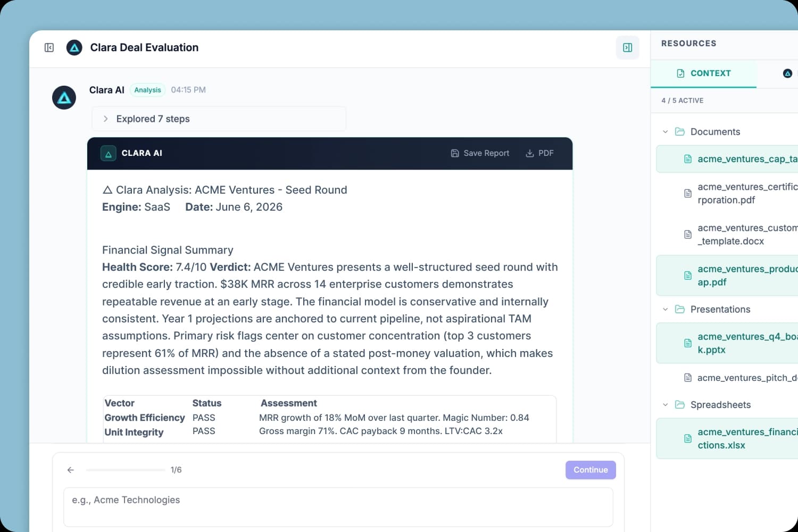The width and height of the screenshot is (798, 532).
Task: Click the Save Report disk icon
Action: tap(455, 153)
